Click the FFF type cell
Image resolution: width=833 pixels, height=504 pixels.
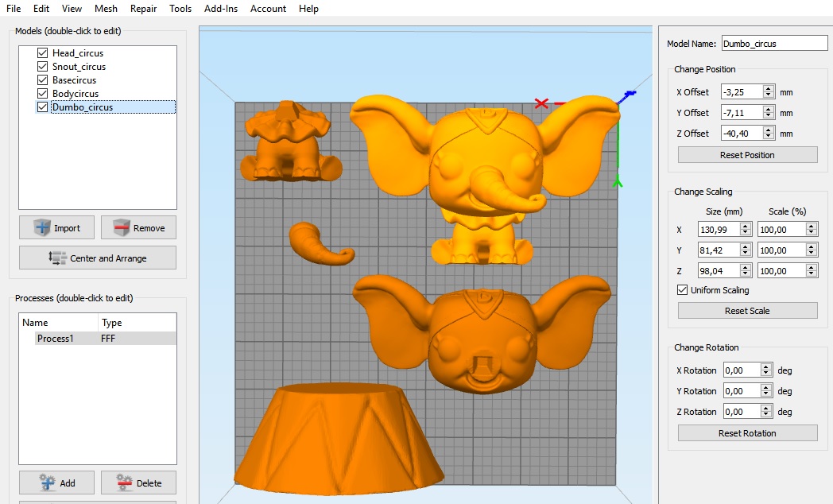click(108, 339)
